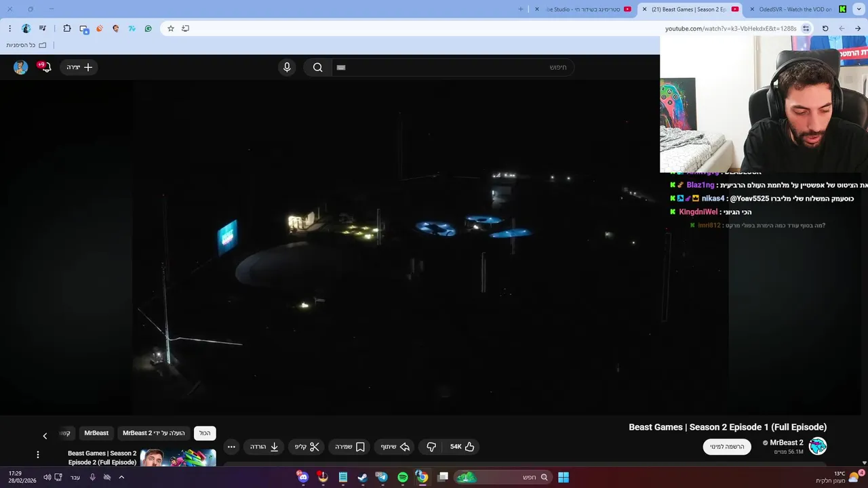Open YouTube notifications bell
868x488 pixels.
(x=46, y=67)
